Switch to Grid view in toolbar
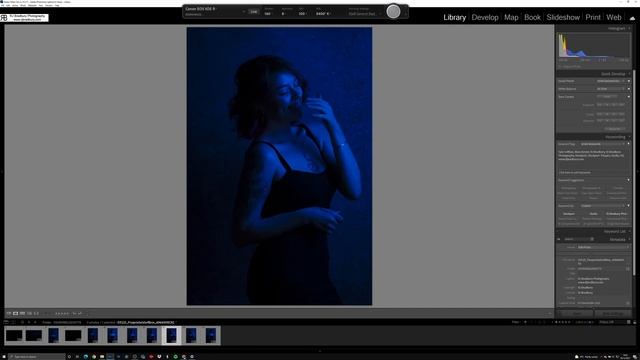640x360 pixels. point(9,313)
